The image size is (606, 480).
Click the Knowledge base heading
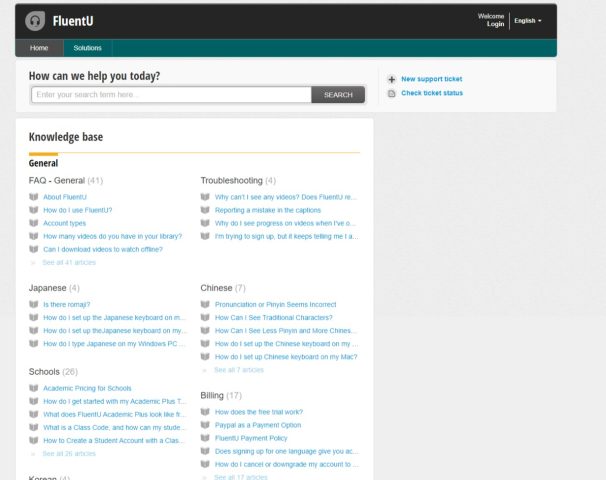point(66,137)
